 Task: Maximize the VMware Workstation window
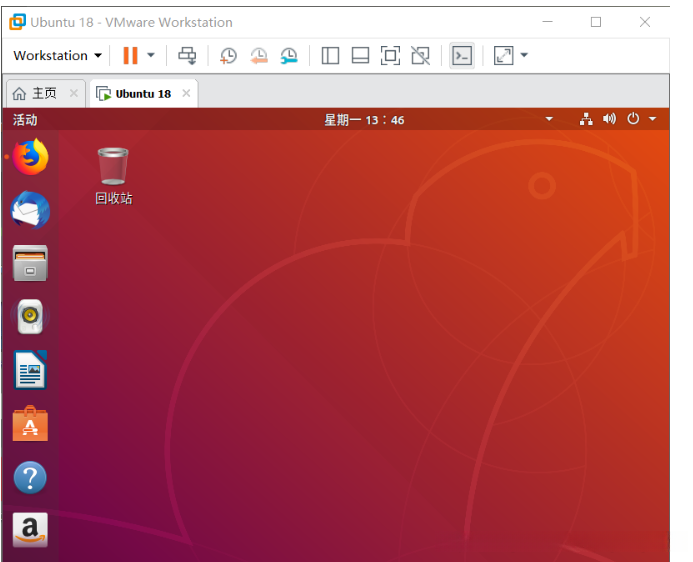coord(596,22)
